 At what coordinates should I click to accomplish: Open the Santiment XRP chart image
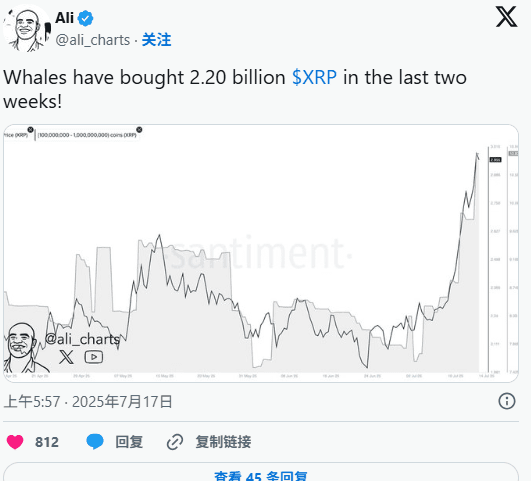[261, 253]
